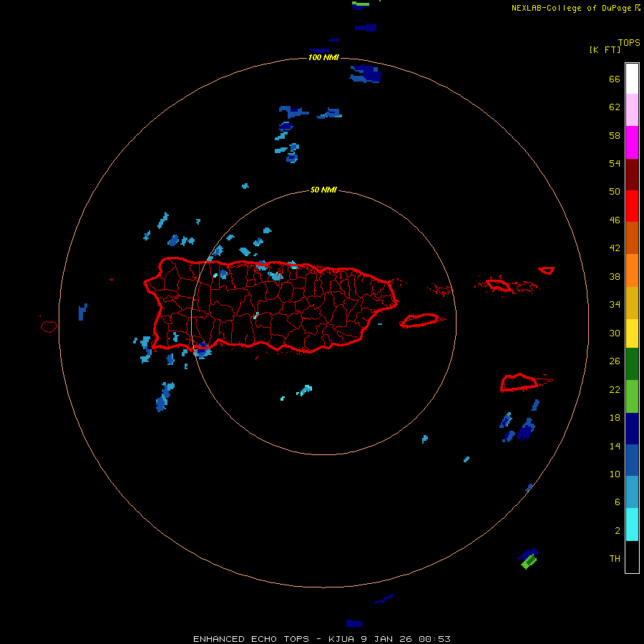Click the light green 22 kft legend swatch
Viewport: 644px width, 644px height.
632,396
